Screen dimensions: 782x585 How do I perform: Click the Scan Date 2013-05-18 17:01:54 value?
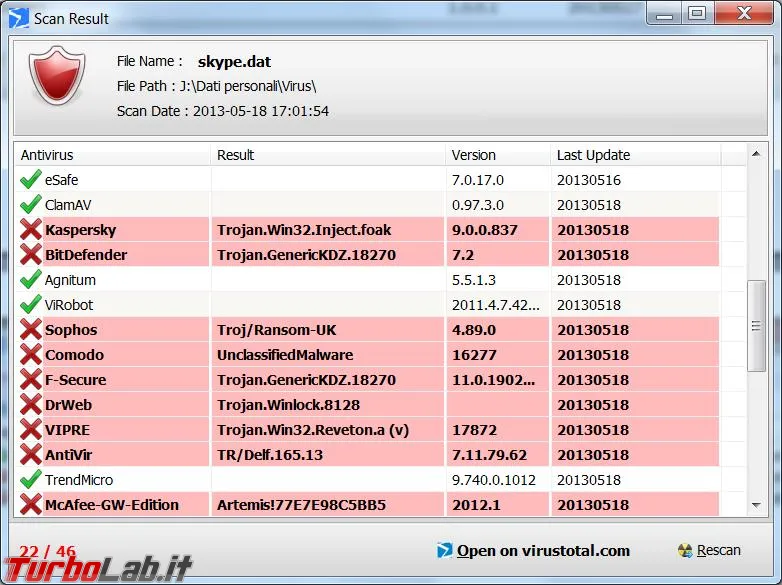pyautogui.click(x=261, y=111)
